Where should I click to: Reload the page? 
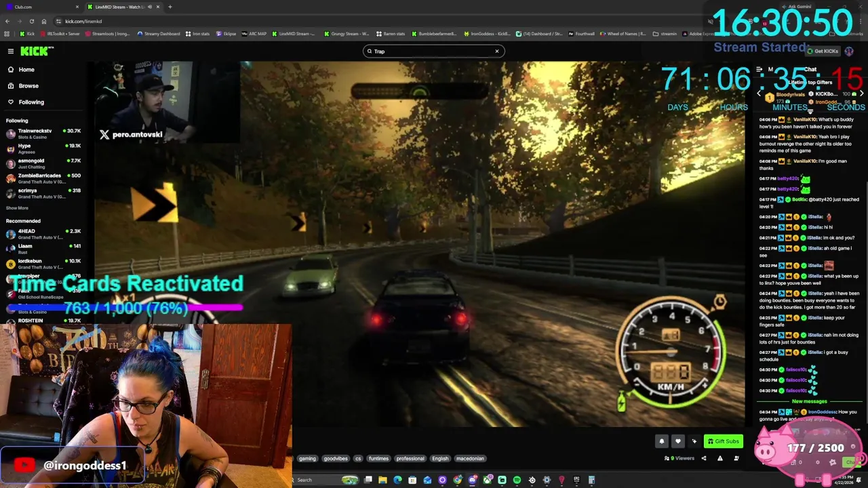pos(31,21)
